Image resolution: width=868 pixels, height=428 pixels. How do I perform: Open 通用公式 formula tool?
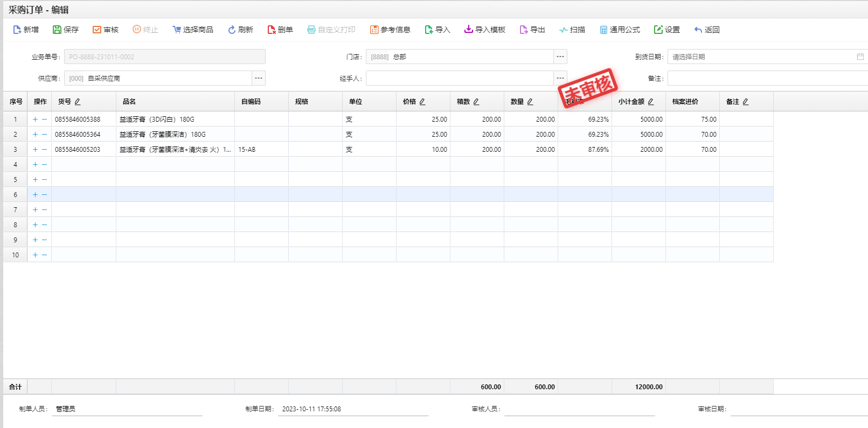coord(620,30)
